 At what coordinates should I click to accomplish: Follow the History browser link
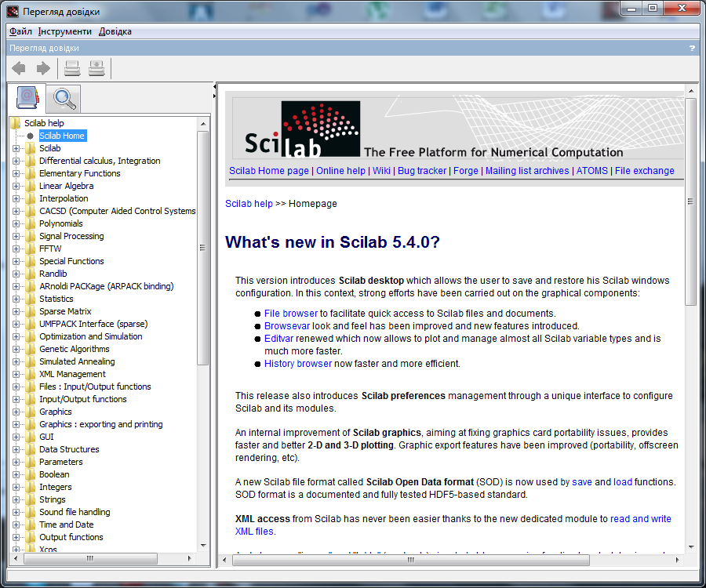pyautogui.click(x=298, y=364)
